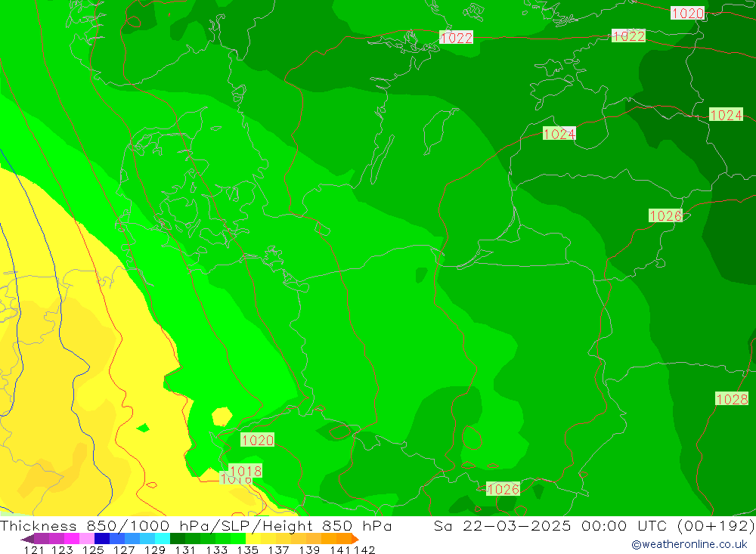Click the 1020 pressure label at top right

click(687, 13)
